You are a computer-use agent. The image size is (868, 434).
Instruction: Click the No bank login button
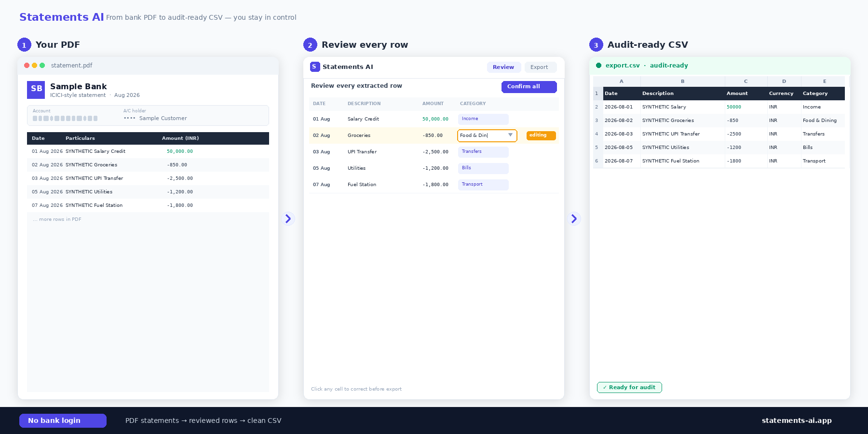click(x=63, y=420)
